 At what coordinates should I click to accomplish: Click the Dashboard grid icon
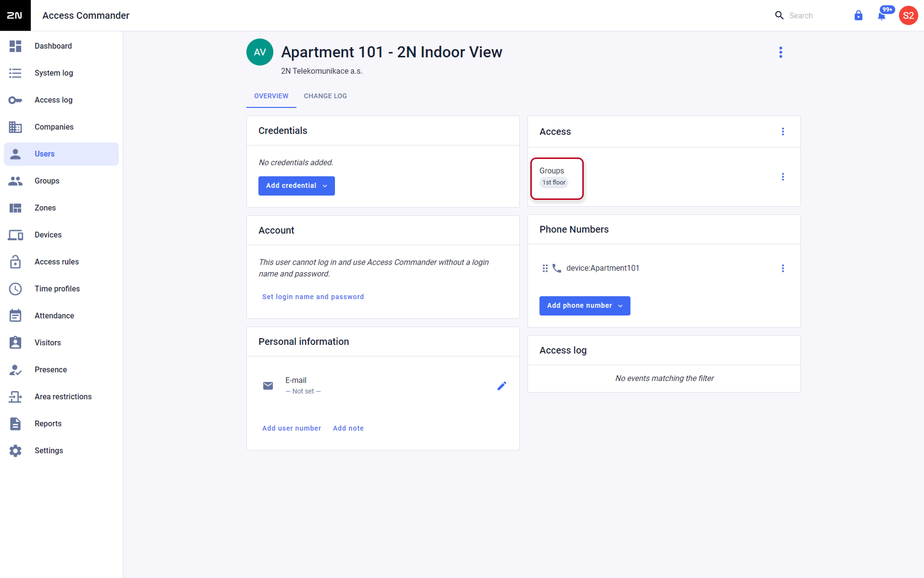coord(15,46)
